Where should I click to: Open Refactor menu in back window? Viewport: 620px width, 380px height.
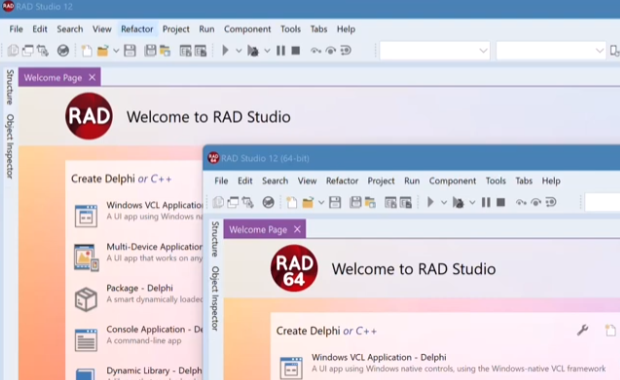pos(137,29)
